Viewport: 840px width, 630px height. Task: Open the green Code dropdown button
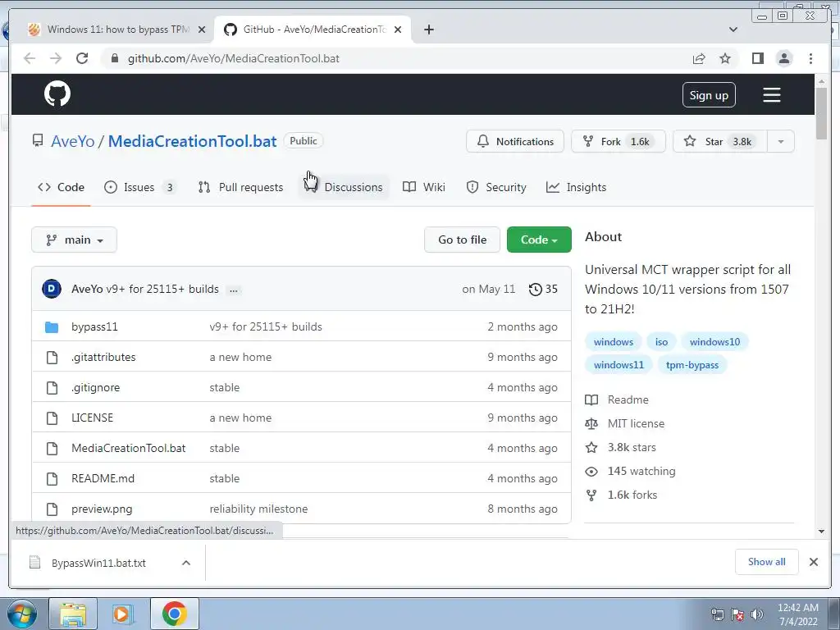[x=539, y=240]
